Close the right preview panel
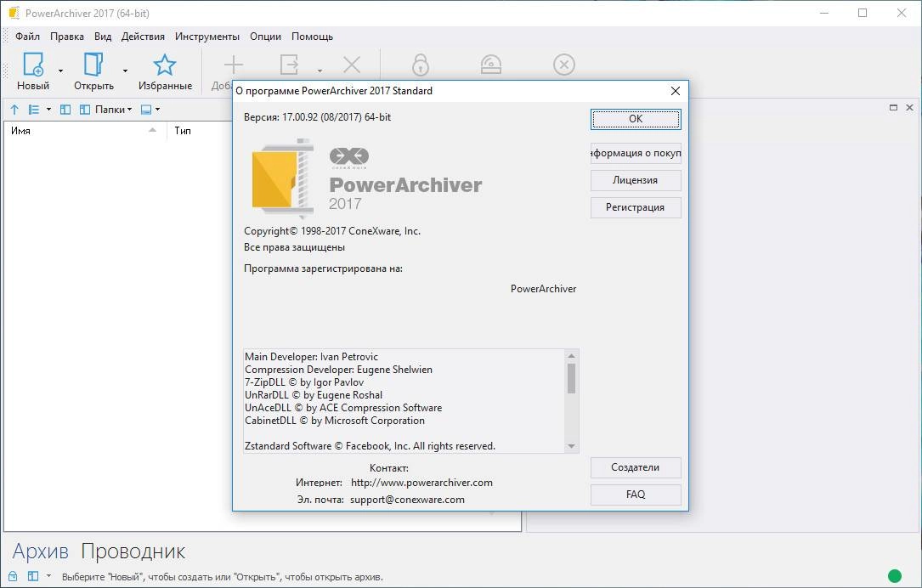This screenshot has width=922, height=588. point(909,108)
